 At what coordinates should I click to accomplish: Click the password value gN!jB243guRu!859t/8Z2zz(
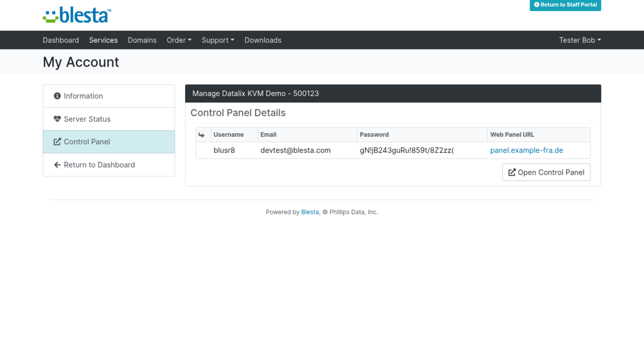pyautogui.click(x=407, y=150)
